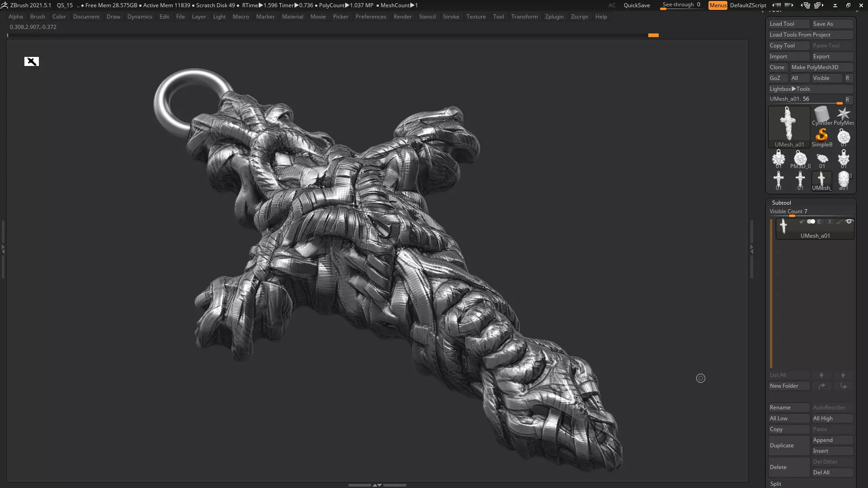Image resolution: width=868 pixels, height=488 pixels.
Task: Adjust the See-through slider
Action: coord(681,5)
